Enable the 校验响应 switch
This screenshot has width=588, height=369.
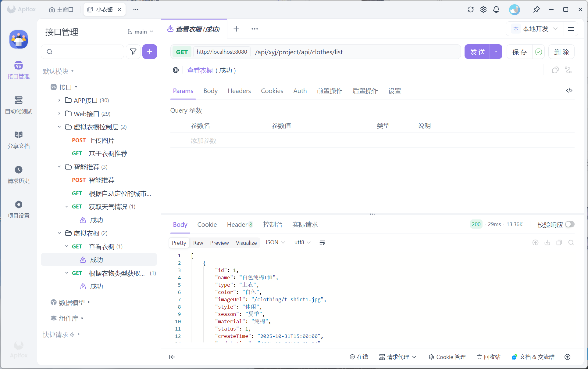click(569, 224)
